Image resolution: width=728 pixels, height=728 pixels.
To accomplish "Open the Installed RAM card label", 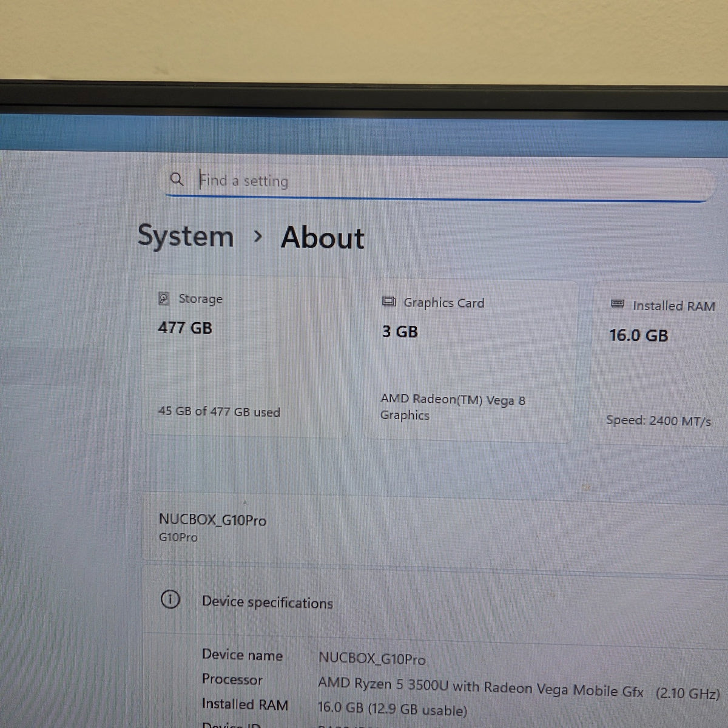I will pyautogui.click(x=674, y=306).
